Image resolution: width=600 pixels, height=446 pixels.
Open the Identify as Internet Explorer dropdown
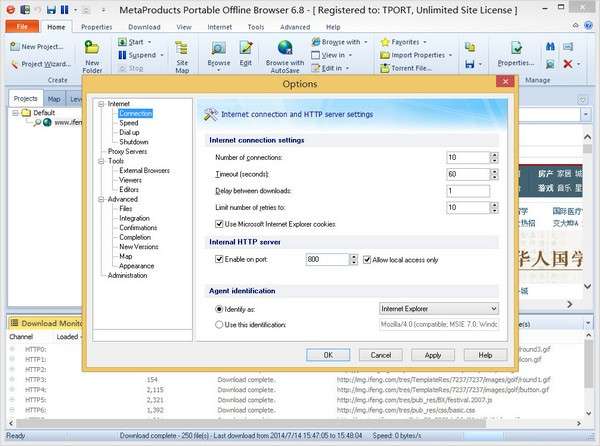(x=439, y=309)
